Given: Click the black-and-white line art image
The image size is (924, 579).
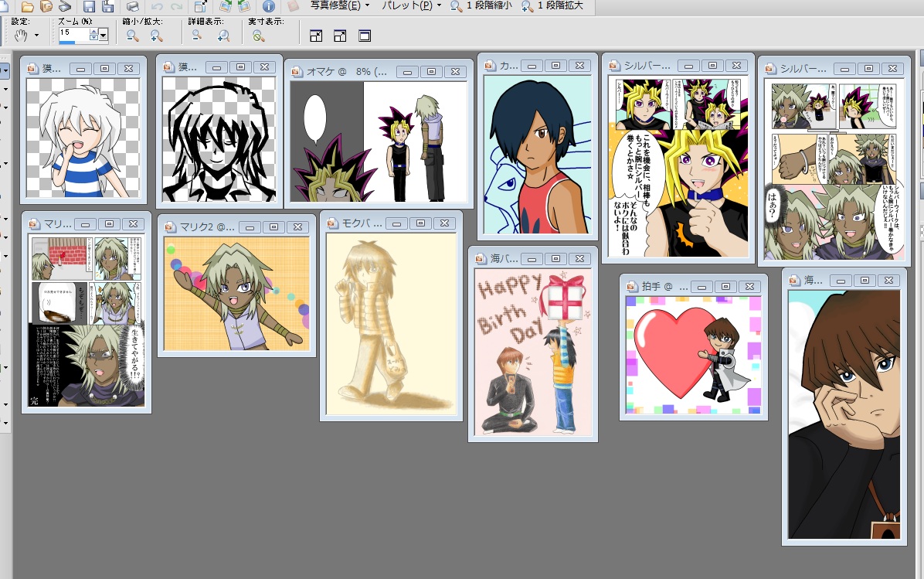Looking at the screenshot, I should pos(219,139).
